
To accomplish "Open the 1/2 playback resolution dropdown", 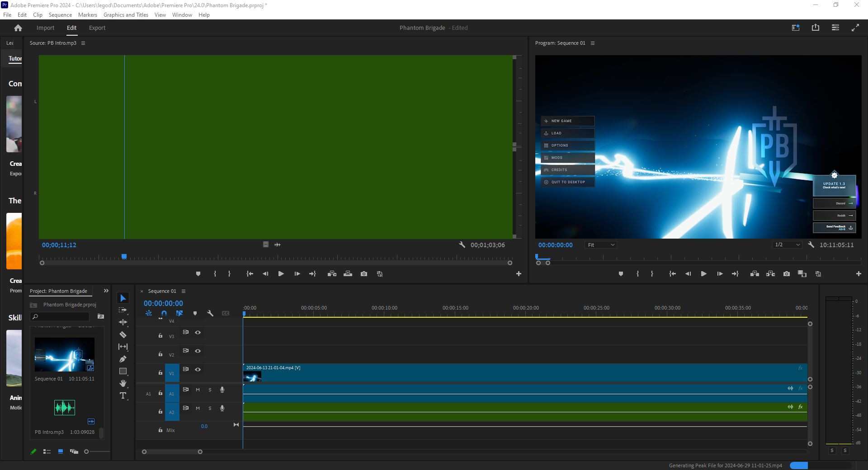I will point(787,245).
